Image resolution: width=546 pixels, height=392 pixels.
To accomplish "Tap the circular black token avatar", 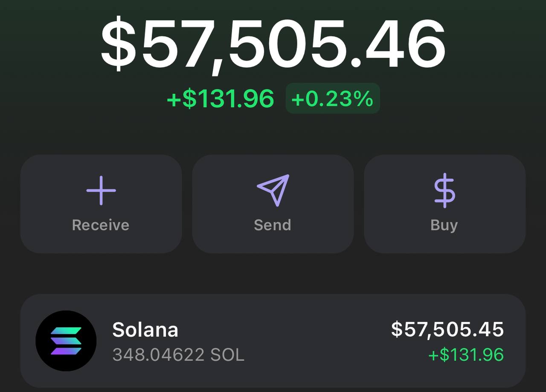I will point(66,341).
